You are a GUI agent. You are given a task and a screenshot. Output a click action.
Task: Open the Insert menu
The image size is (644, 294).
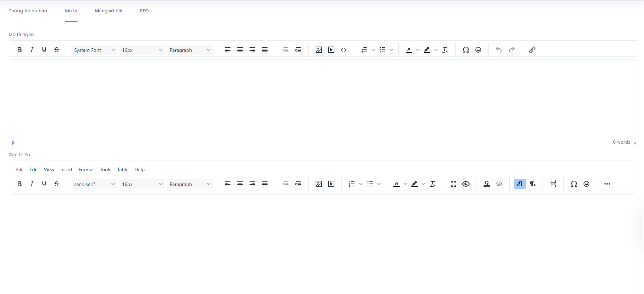pos(66,170)
